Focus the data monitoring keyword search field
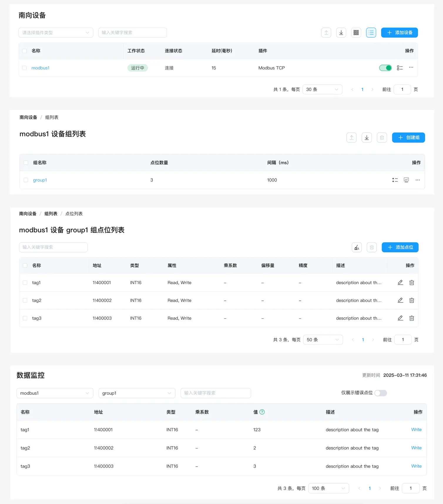443x504 pixels. (x=216, y=393)
